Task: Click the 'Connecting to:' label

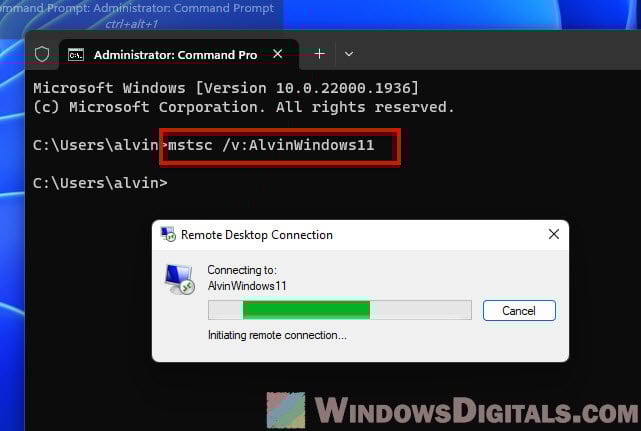Action: [242, 270]
